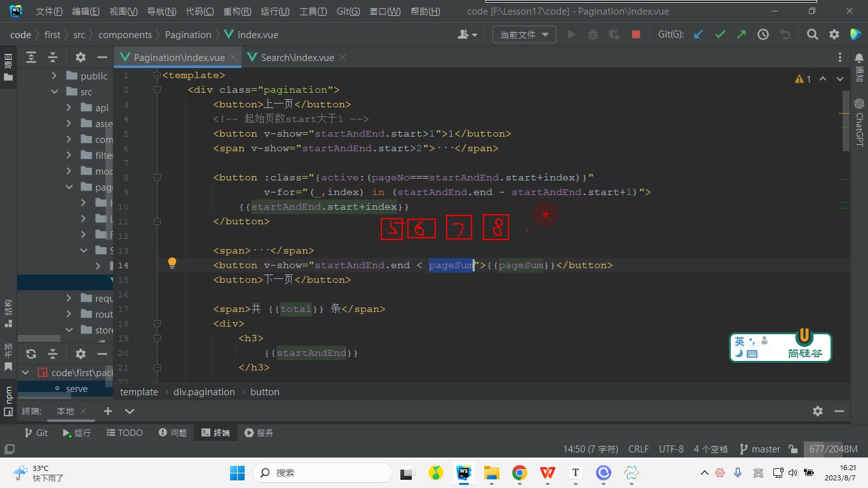Toggle the ChatGPT side panel button
The height and width of the screenshot is (488, 868).
click(859, 122)
